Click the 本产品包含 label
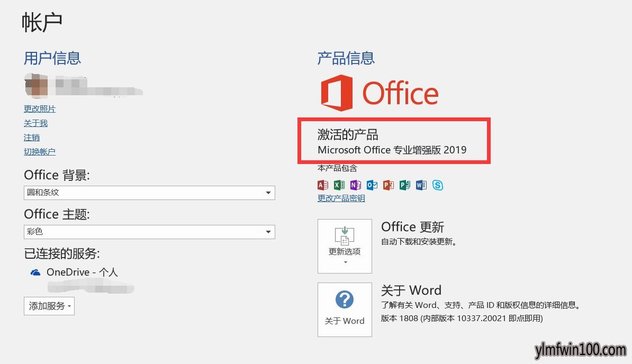This screenshot has width=632, height=364. [x=337, y=168]
